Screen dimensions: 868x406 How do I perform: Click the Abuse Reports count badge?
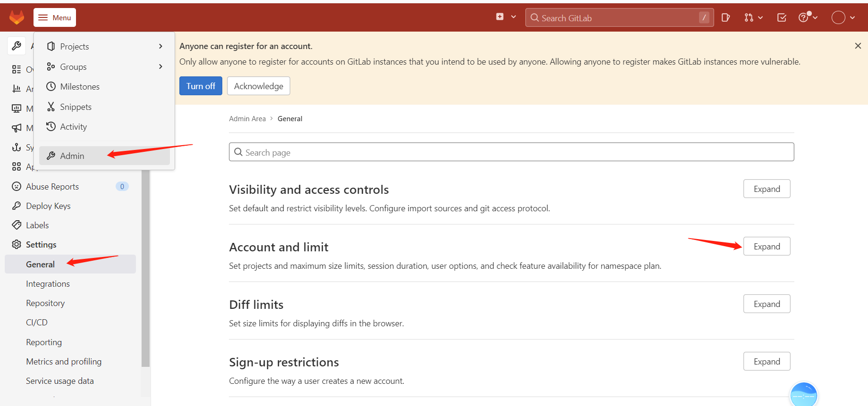122,186
